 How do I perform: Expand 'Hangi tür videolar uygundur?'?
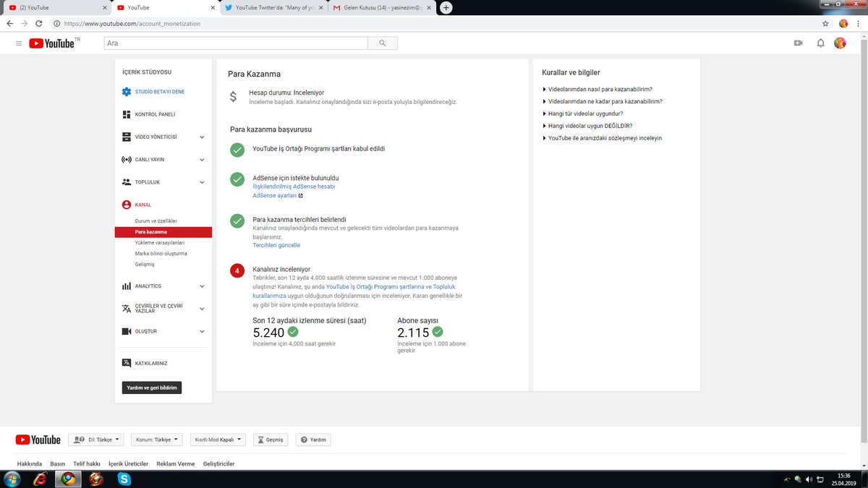(x=583, y=114)
